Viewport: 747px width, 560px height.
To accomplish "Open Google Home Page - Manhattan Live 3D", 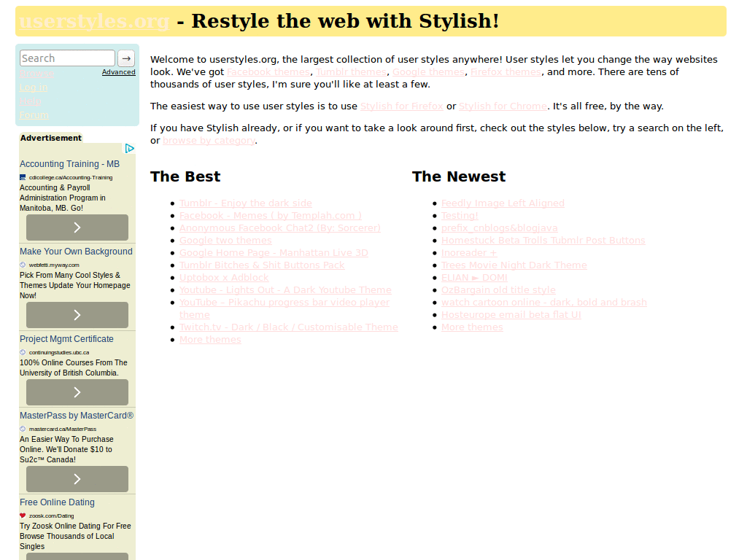I will 274,253.
